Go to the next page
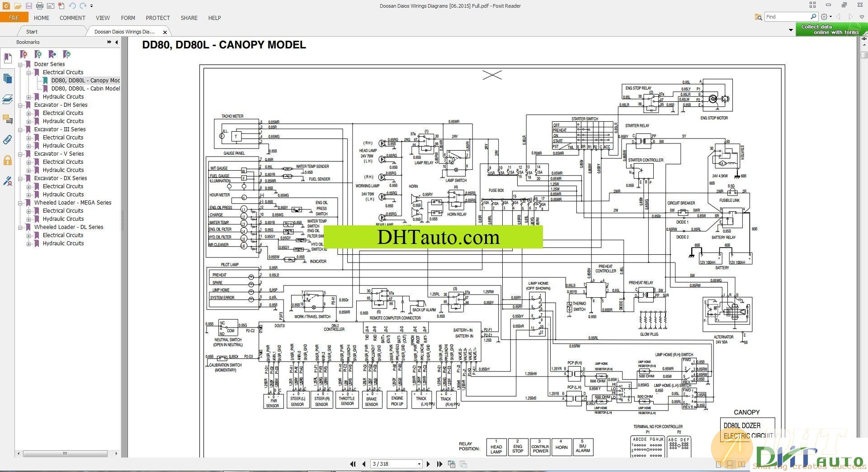Image resolution: width=868 pixels, height=472 pixels. (428, 464)
